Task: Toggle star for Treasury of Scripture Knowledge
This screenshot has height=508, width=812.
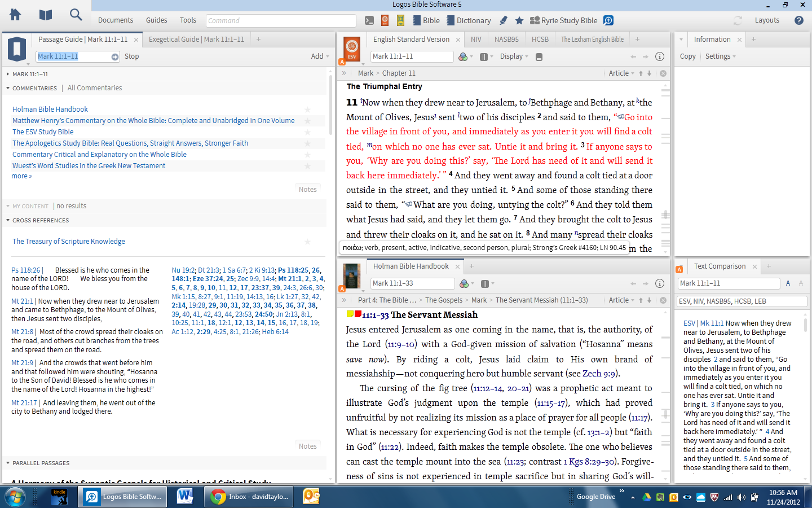Action: pos(308,242)
